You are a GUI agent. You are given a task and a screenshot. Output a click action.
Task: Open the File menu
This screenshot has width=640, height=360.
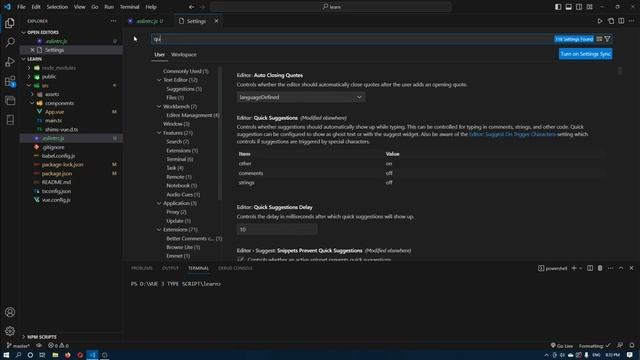[x=21, y=7]
